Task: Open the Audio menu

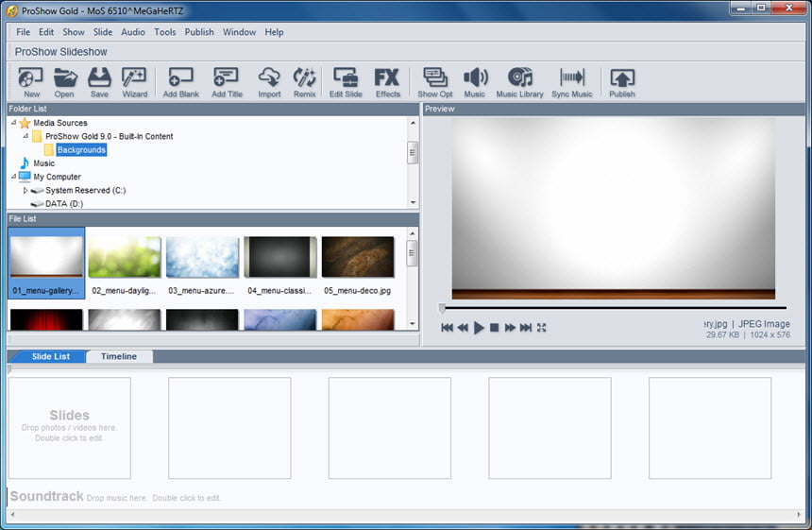Action: pos(133,32)
